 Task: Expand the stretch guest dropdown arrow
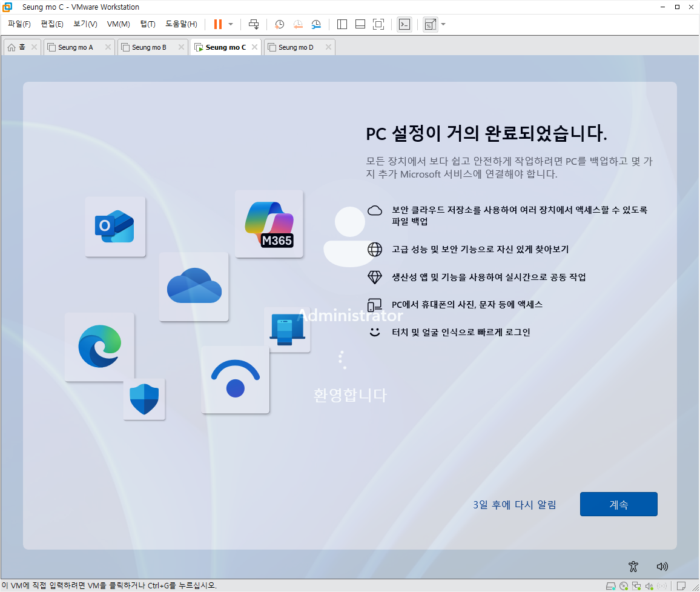443,24
